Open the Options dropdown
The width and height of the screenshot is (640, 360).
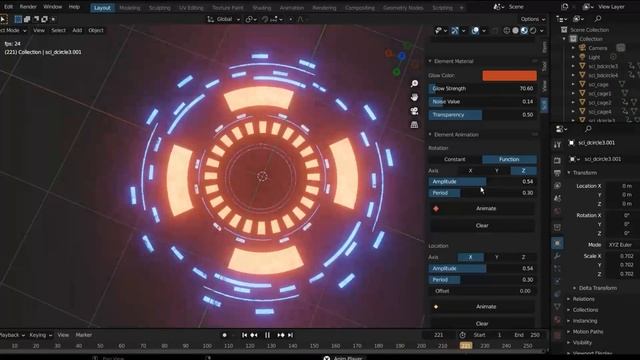(533, 19)
